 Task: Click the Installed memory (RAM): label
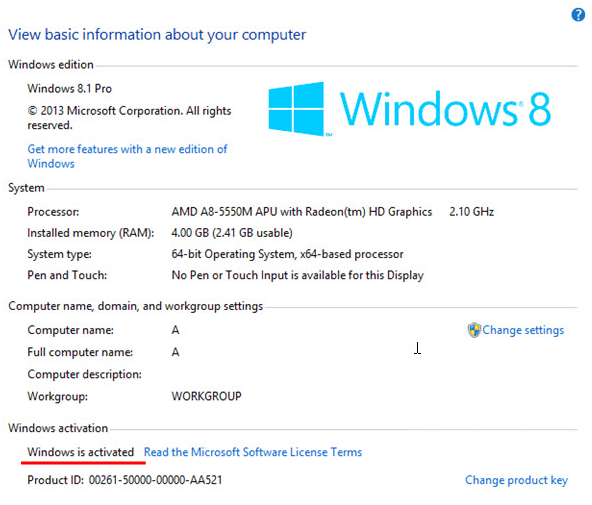point(91,233)
